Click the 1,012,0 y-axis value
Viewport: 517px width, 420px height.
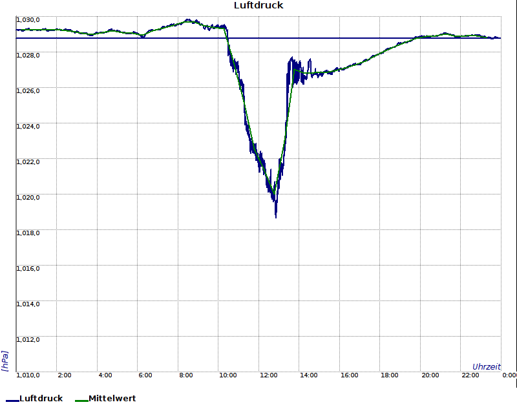tap(28, 340)
